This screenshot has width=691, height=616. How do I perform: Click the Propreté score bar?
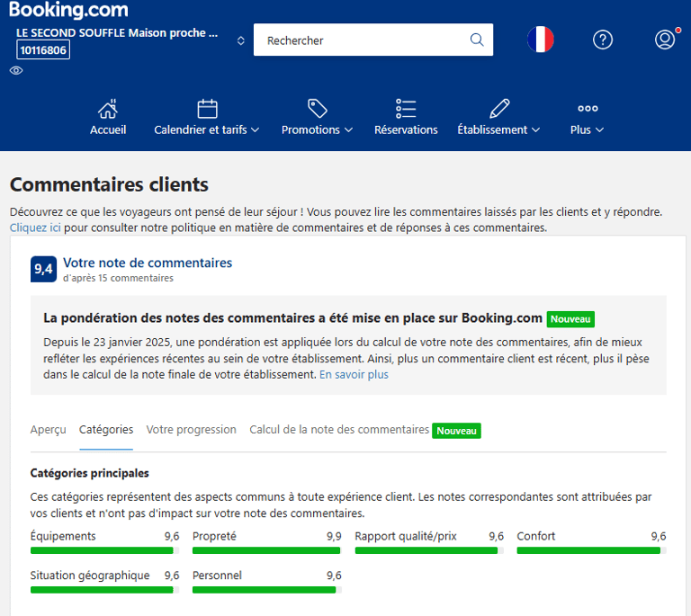266,550
